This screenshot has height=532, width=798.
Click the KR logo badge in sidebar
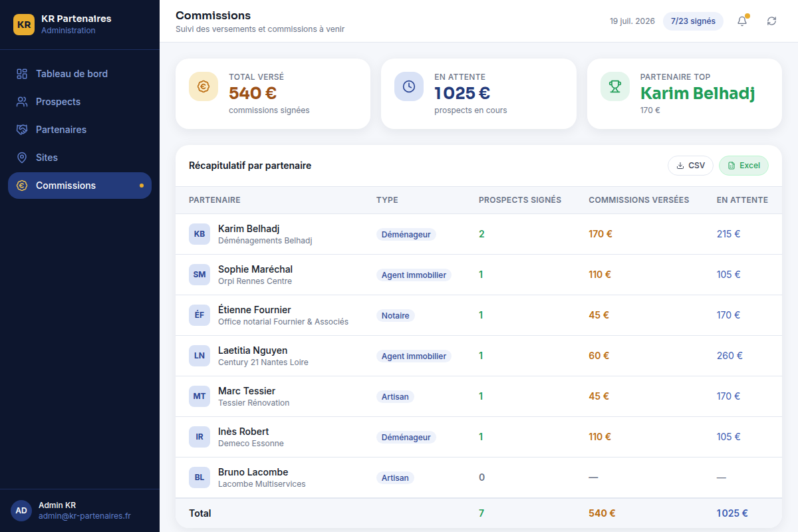pos(24,25)
